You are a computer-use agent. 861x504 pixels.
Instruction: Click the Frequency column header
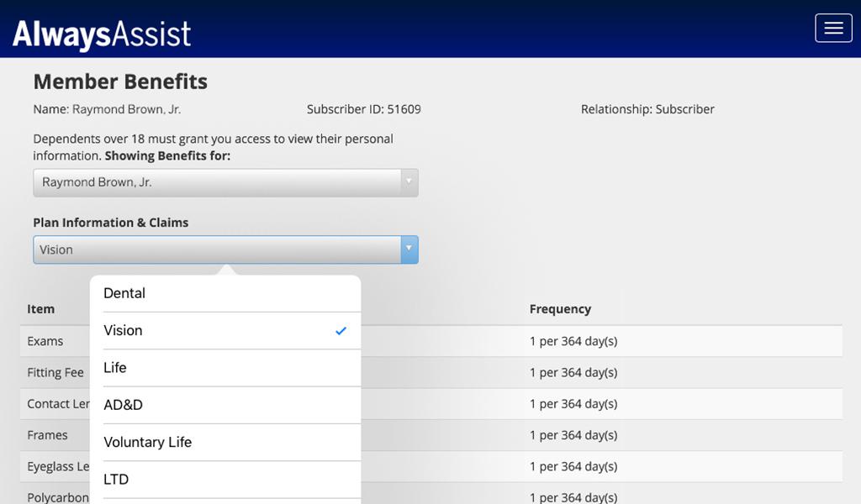pyautogui.click(x=560, y=309)
